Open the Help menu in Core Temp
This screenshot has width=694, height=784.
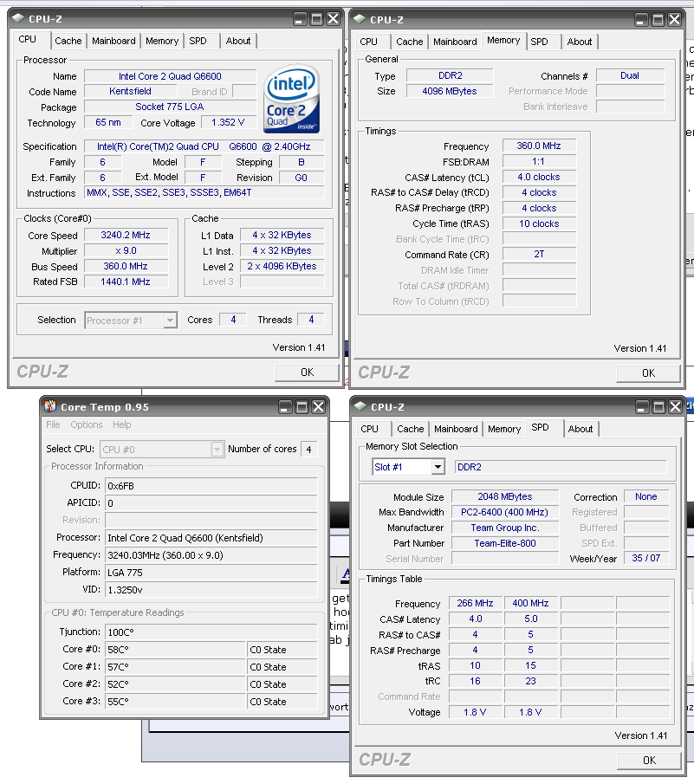[x=122, y=424]
